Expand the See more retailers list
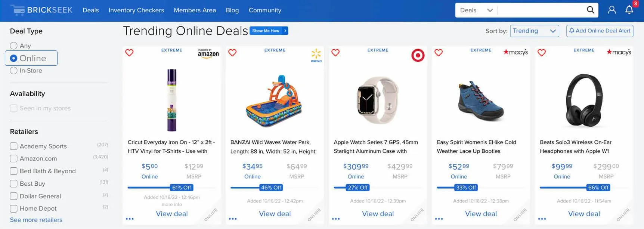Screen dimensions: 644x229 point(36,220)
